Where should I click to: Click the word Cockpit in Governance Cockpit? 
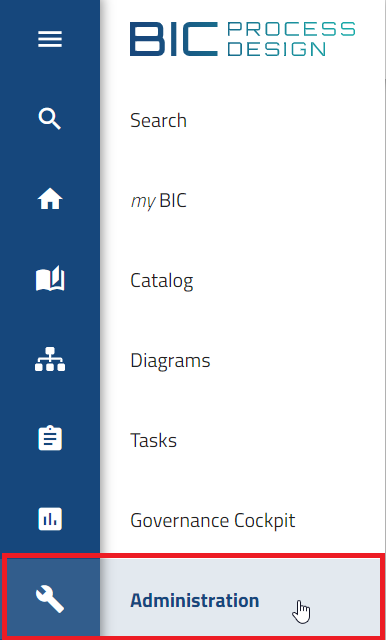pyautogui.click(x=265, y=520)
